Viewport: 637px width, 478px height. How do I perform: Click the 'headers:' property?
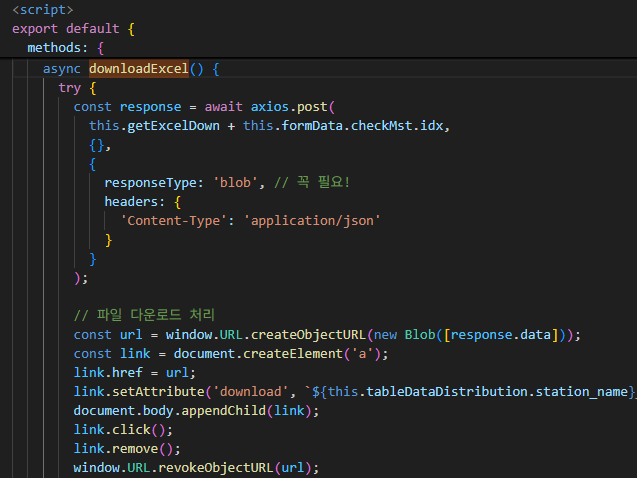134,202
